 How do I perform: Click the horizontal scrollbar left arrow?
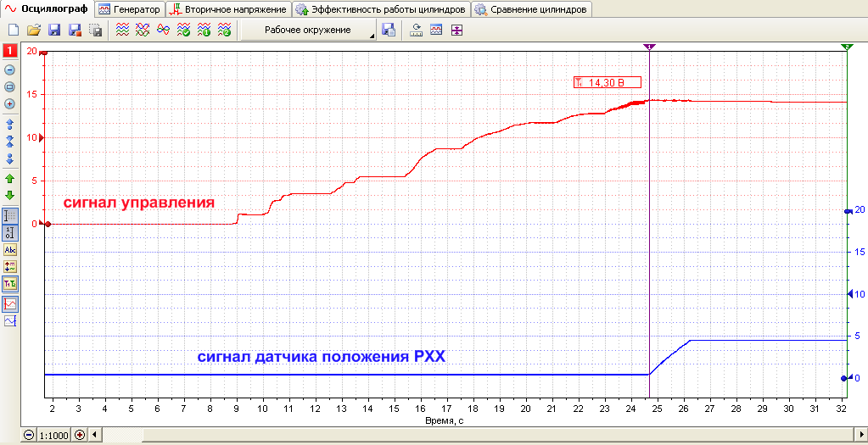pos(93,435)
